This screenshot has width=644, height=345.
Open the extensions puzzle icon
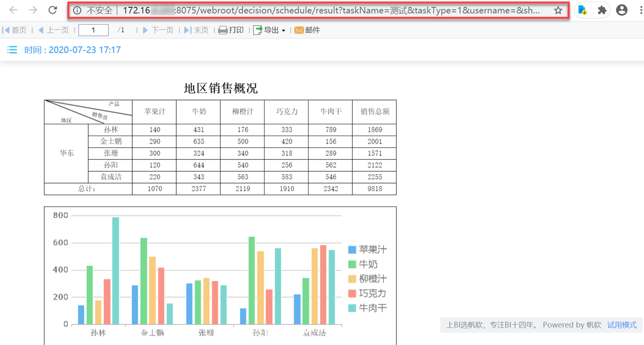pos(602,10)
